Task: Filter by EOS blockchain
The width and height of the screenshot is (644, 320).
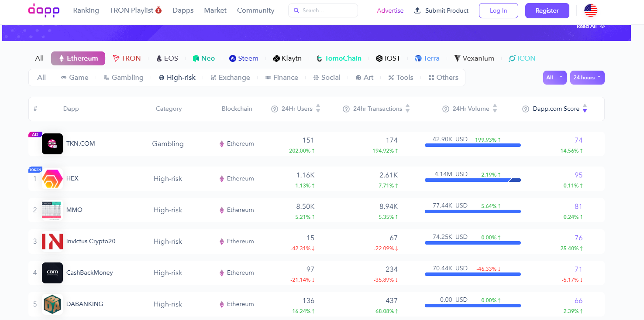Action: tap(167, 58)
